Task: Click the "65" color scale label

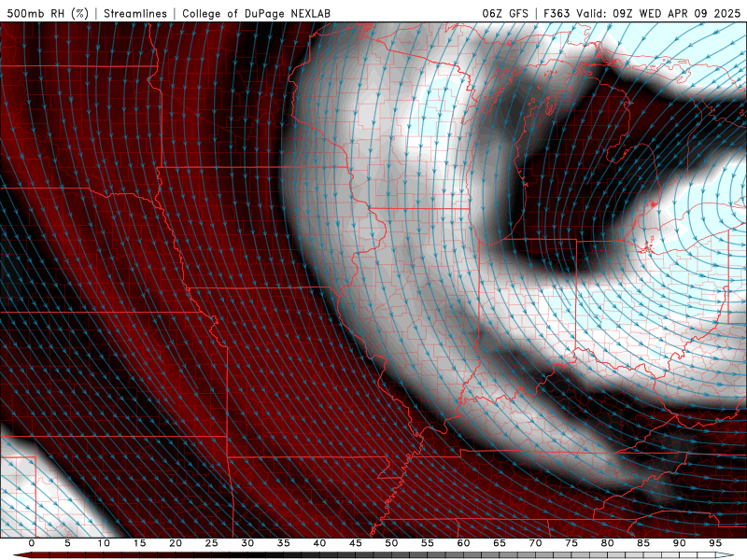Action: click(x=500, y=543)
